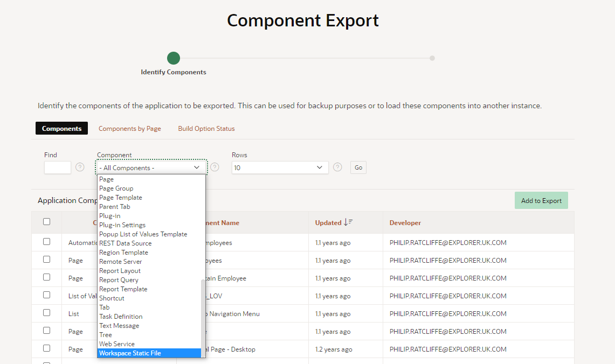Click the final grey wizard step dot
The width and height of the screenshot is (615, 364).
[x=432, y=58]
